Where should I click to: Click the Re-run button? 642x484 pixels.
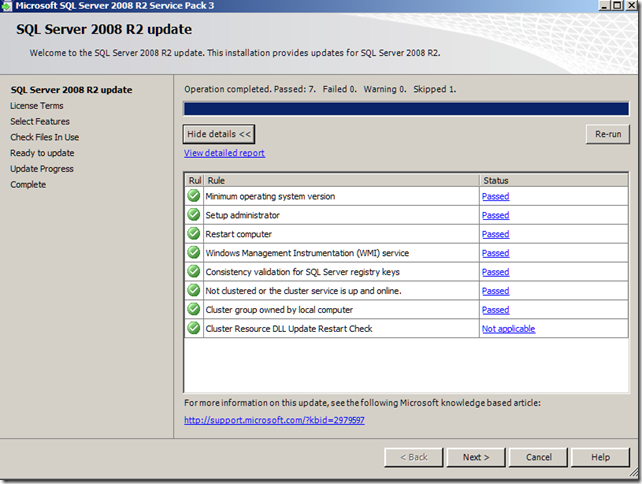608,134
